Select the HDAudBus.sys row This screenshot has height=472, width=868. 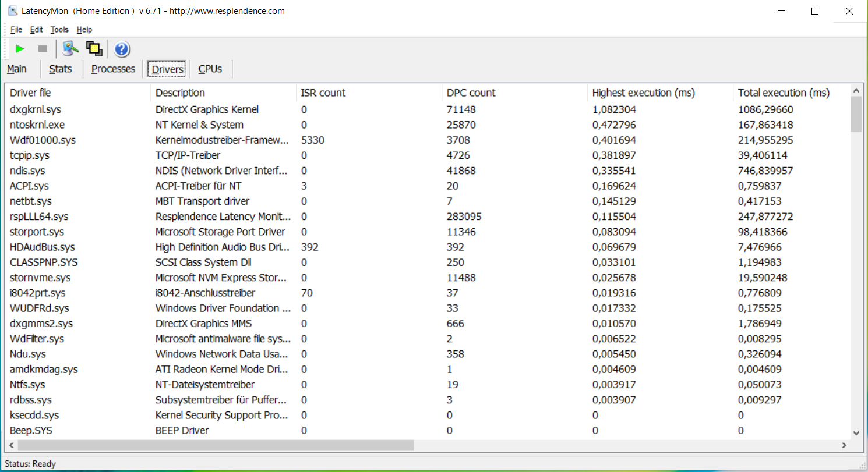[428, 247]
